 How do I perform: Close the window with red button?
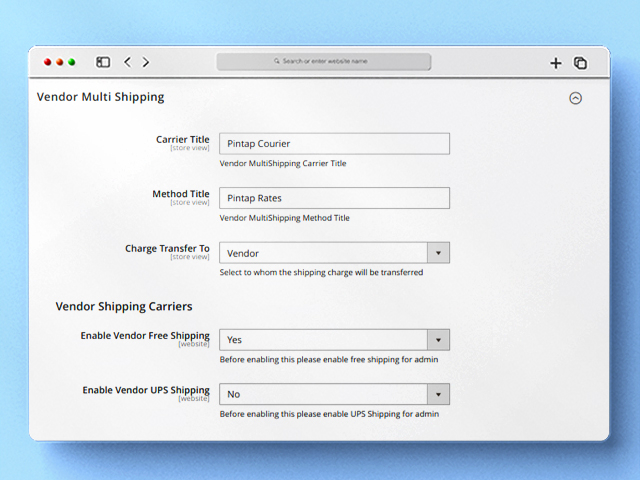click(x=48, y=62)
